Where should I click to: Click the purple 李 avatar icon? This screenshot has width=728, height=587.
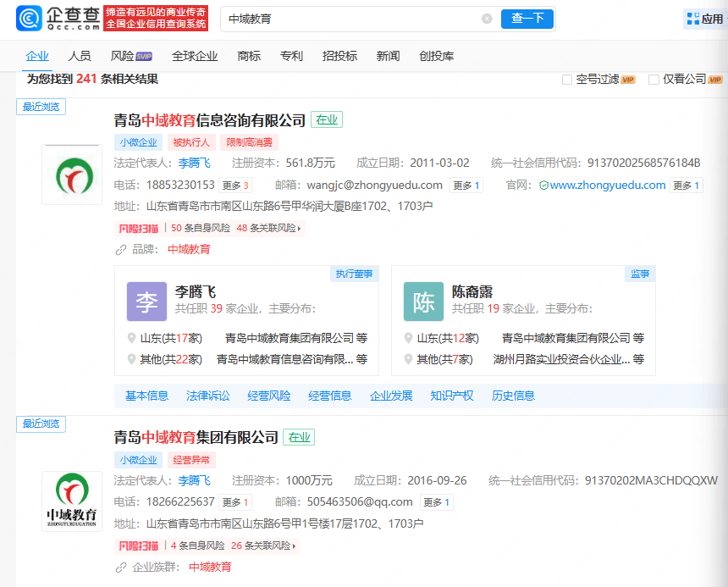coord(146,302)
